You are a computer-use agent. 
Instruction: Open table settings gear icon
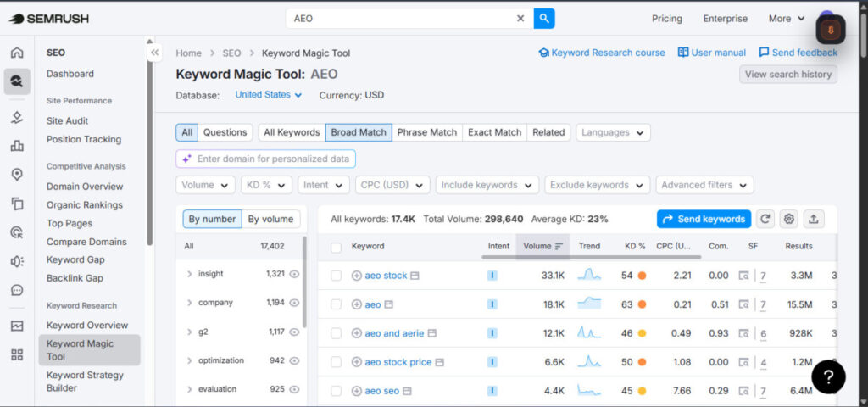coord(789,219)
